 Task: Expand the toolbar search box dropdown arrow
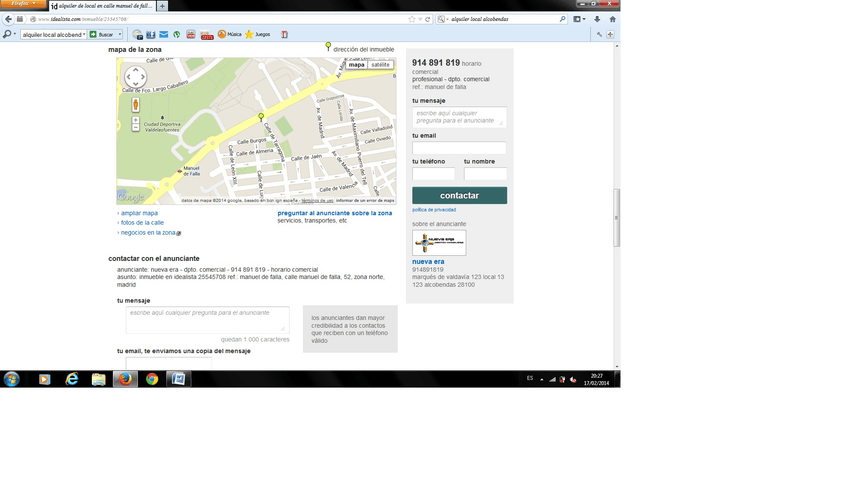(119, 34)
